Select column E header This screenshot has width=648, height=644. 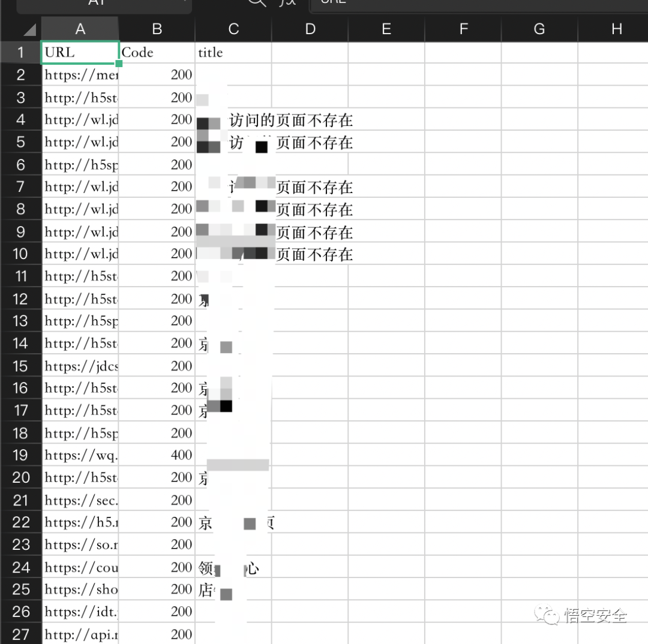[386, 29]
